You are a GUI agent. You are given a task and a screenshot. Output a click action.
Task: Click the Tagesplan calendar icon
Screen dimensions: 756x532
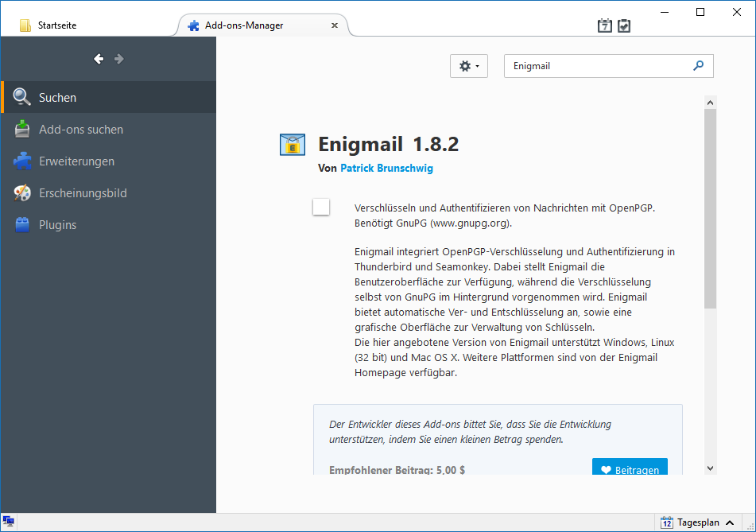(x=667, y=522)
